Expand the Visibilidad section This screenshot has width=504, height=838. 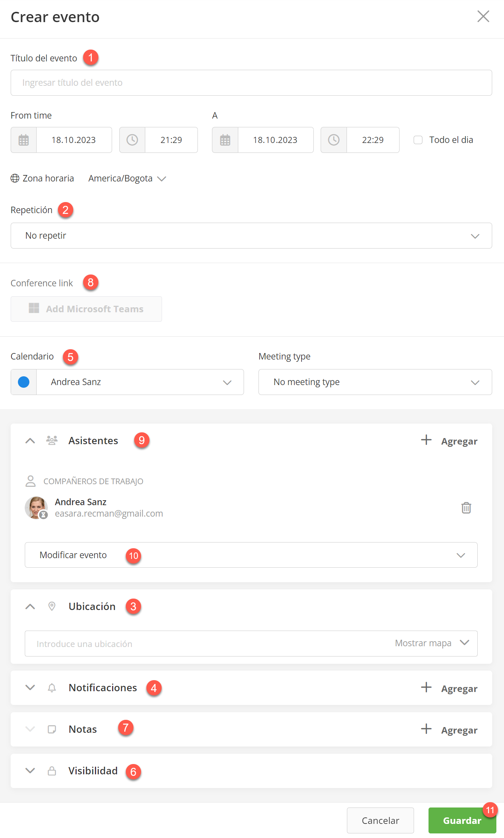pyautogui.click(x=30, y=771)
